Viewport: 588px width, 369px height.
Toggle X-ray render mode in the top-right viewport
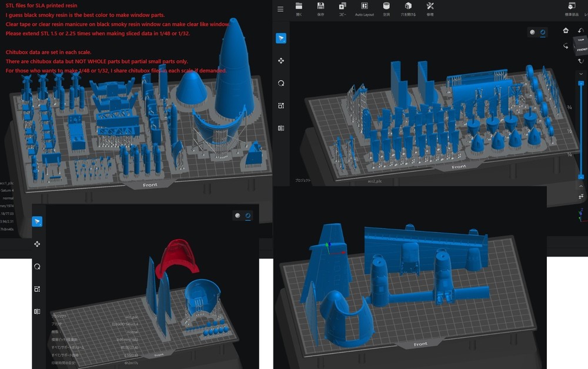(x=542, y=32)
